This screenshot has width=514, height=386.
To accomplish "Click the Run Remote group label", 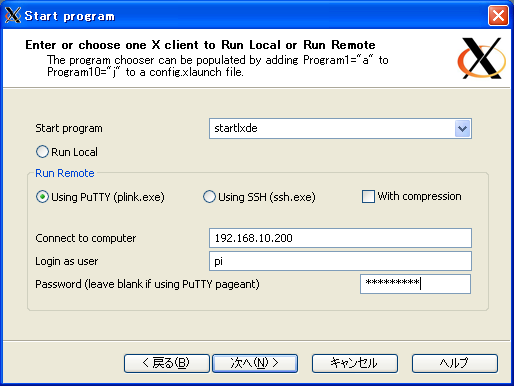I will (65, 173).
